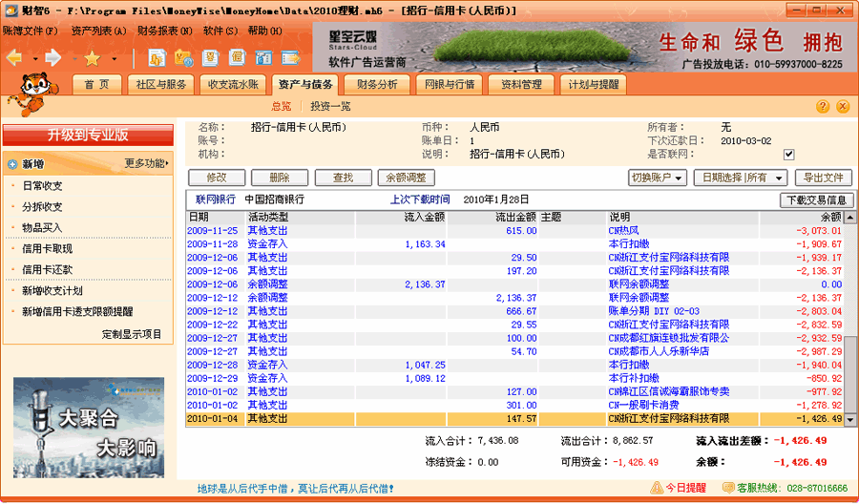
Task: Click 信用卡还款 in the sidebar
Action: [x=47, y=270]
